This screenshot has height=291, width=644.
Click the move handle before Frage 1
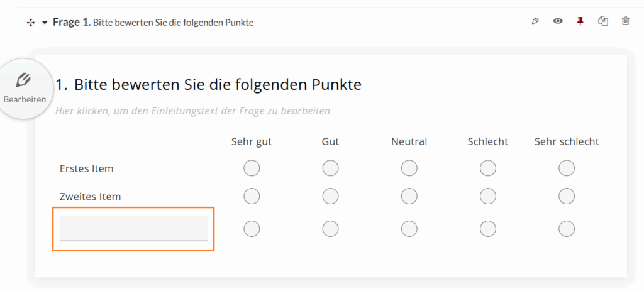coord(30,23)
